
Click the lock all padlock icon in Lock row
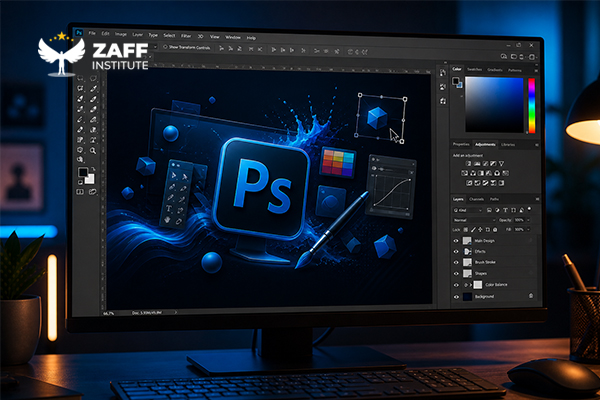point(495,230)
